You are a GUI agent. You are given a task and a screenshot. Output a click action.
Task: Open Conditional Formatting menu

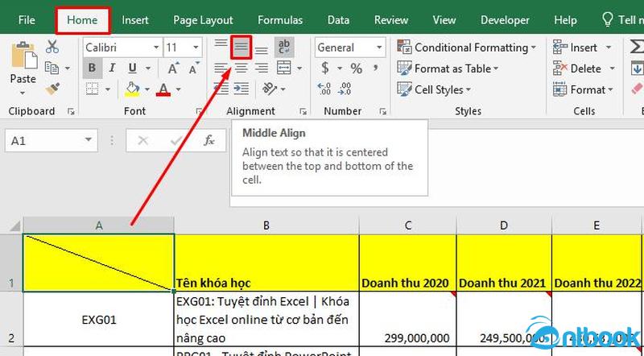(x=467, y=48)
